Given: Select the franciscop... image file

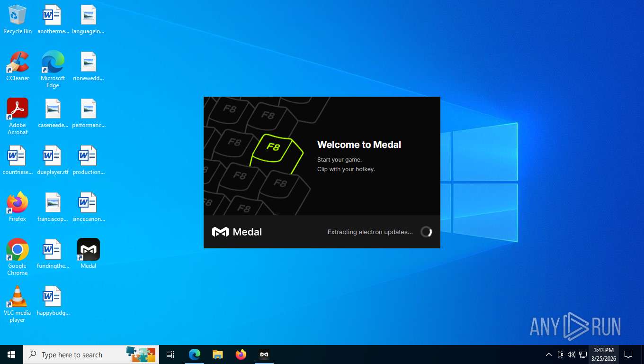Looking at the screenshot, I should [x=53, y=207].
